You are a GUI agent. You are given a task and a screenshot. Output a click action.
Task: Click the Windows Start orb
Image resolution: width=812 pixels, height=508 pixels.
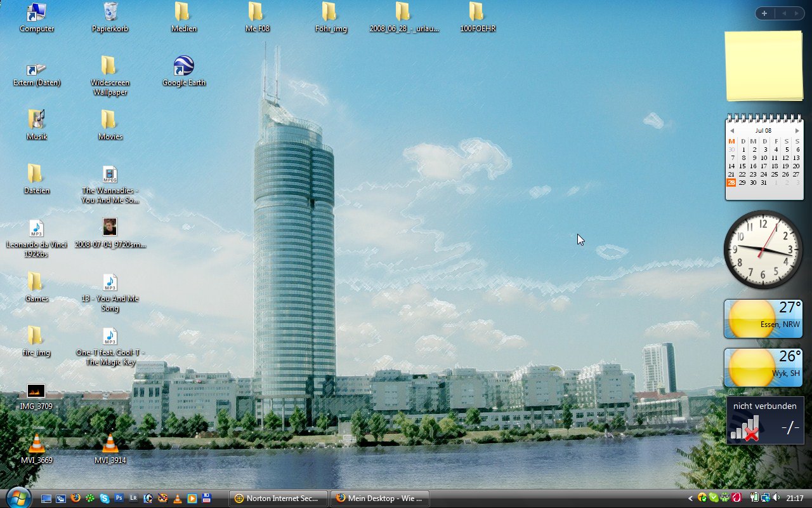click(18, 498)
